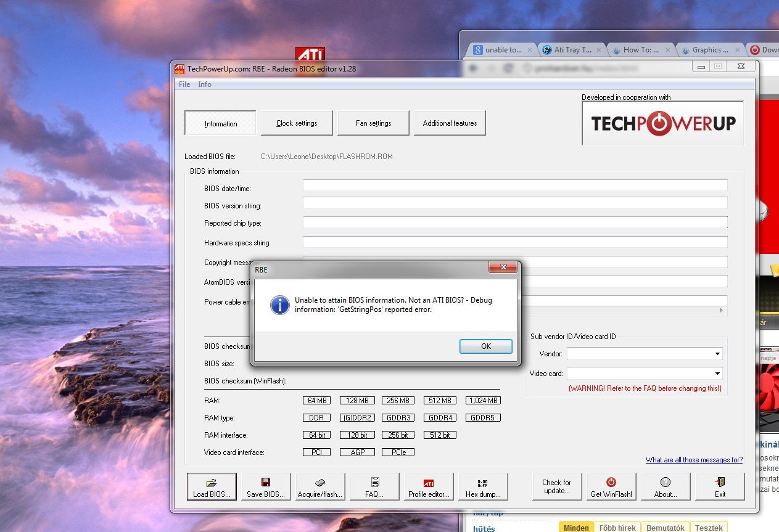Switch to Fan settings tab

[373, 123]
